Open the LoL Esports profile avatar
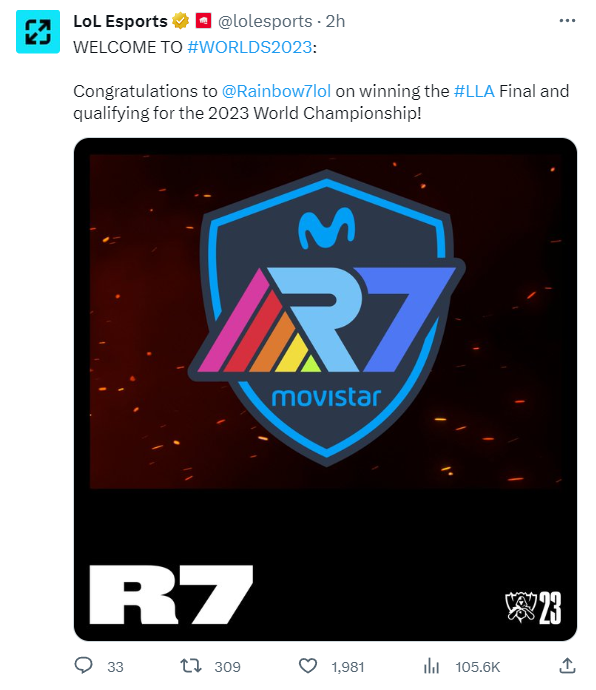Viewport: 596px width, 690px height. coord(38,32)
